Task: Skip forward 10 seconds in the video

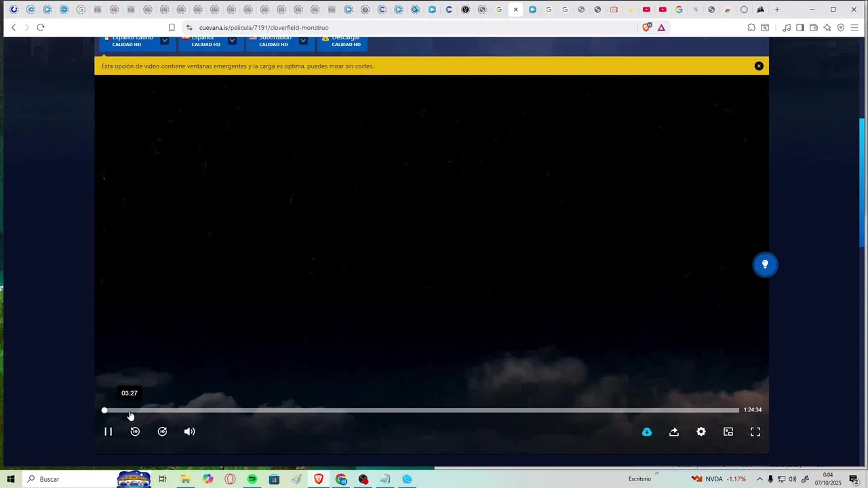Action: click(162, 432)
